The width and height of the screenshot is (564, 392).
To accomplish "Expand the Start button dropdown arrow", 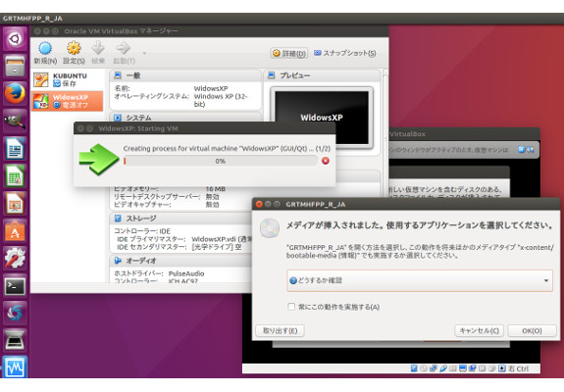I will point(144,53).
